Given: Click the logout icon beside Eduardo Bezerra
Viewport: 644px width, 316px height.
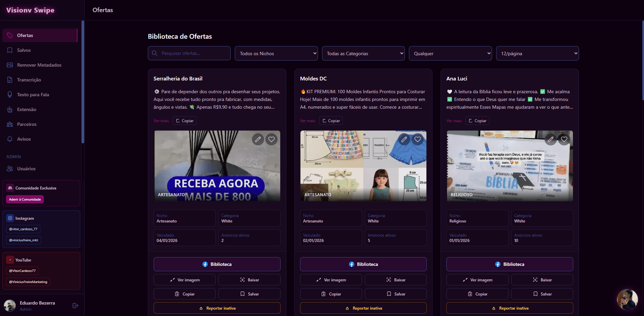Looking at the screenshot, I should 75,306.
